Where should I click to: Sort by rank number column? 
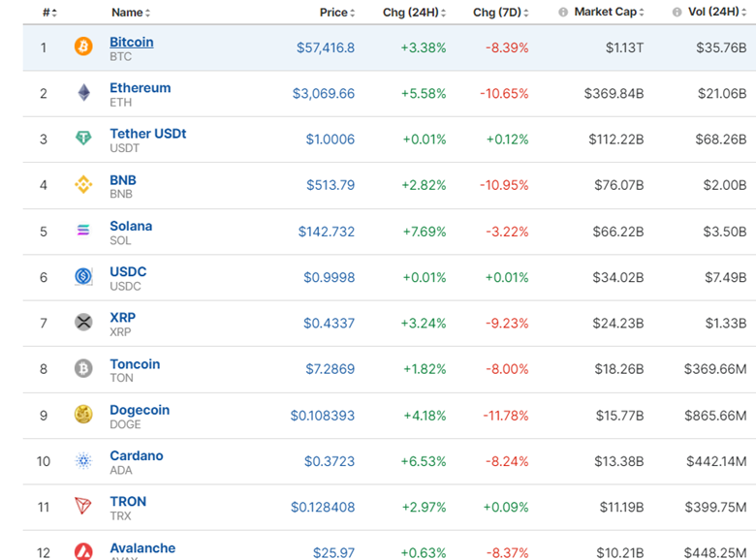coord(48,13)
